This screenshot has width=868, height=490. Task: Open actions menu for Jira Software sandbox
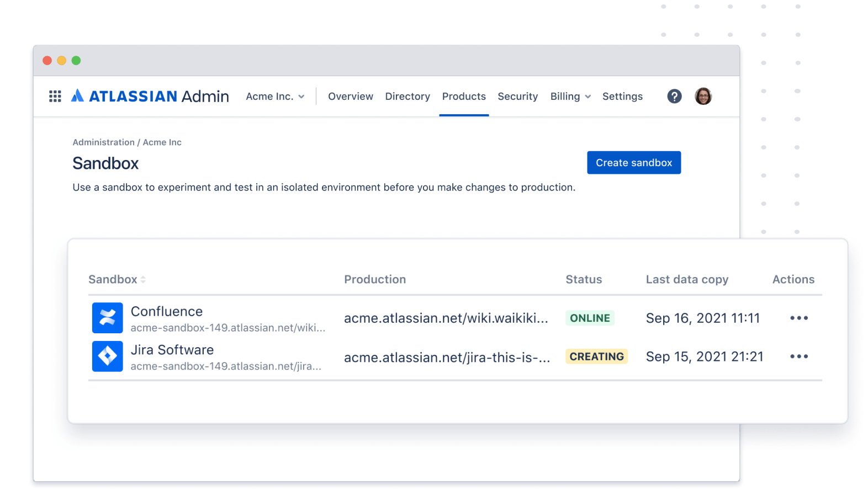click(798, 356)
